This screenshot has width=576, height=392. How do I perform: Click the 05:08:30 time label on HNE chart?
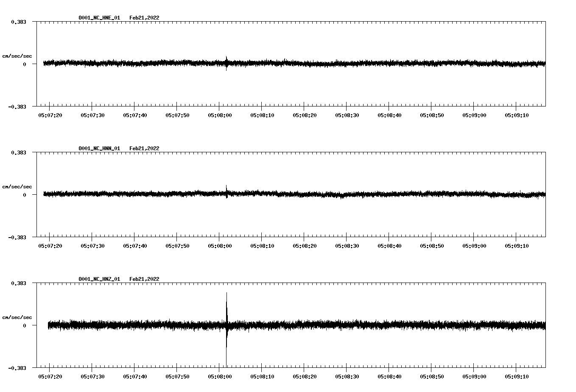point(347,115)
